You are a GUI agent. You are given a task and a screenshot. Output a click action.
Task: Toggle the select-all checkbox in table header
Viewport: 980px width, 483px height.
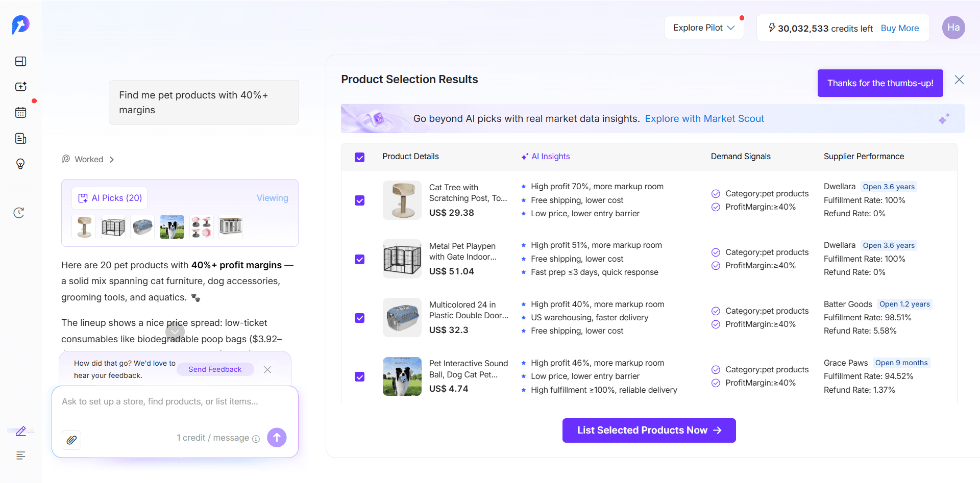(x=360, y=157)
